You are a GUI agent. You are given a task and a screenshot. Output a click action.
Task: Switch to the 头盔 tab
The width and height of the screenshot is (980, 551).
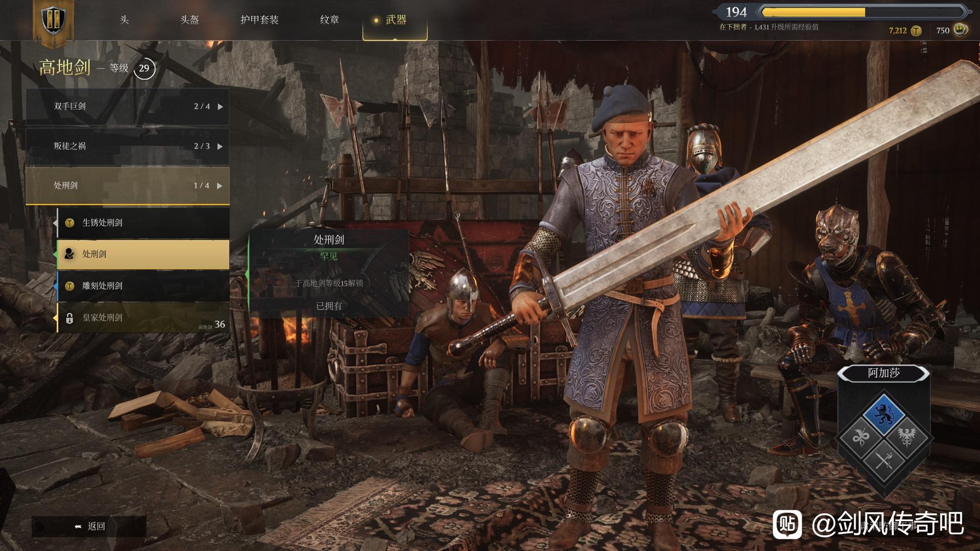click(x=190, y=20)
